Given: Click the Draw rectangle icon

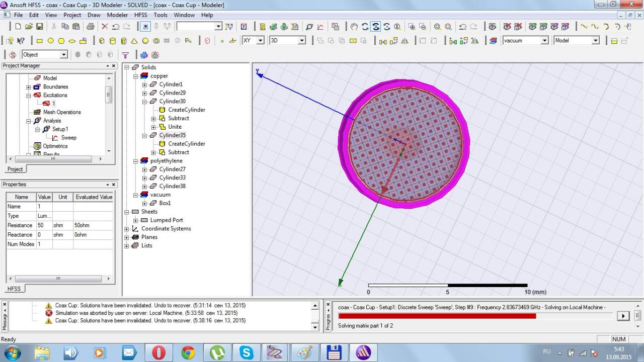Looking at the screenshot, I should [x=40, y=41].
